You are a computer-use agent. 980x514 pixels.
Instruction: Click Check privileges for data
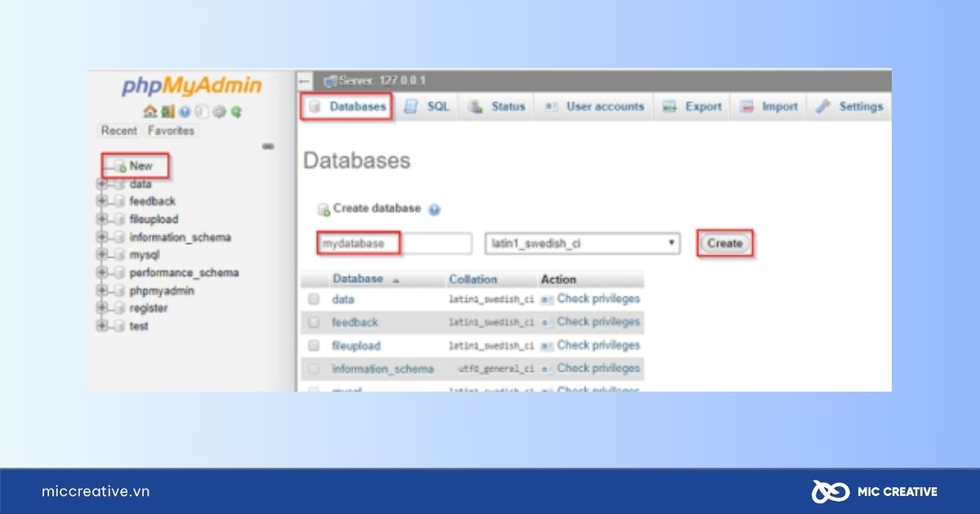[599, 299]
